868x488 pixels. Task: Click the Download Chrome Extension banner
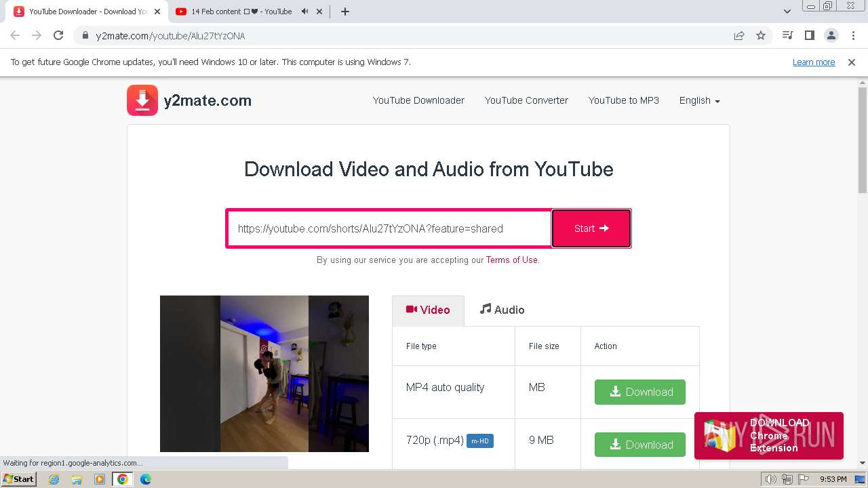769,435
